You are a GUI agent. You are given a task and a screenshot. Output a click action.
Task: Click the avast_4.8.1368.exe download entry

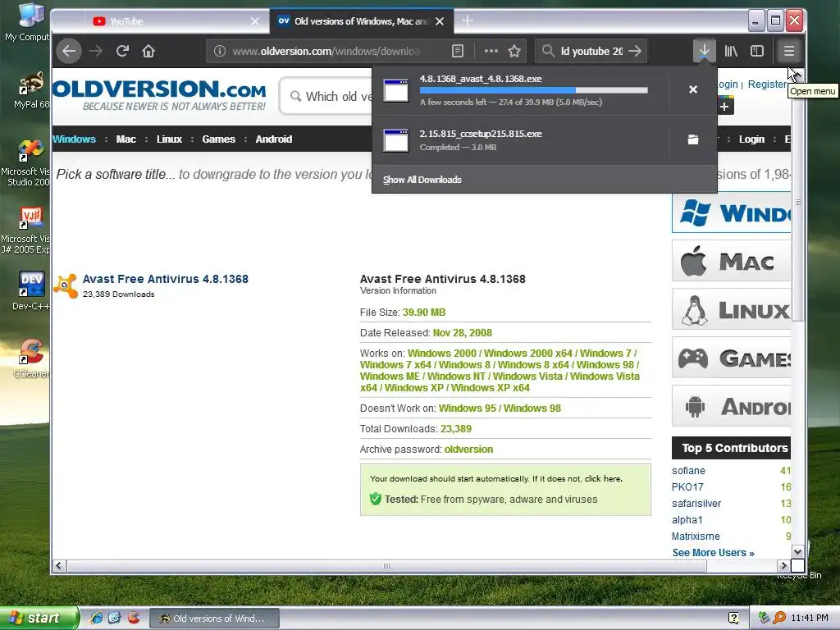coord(519,90)
